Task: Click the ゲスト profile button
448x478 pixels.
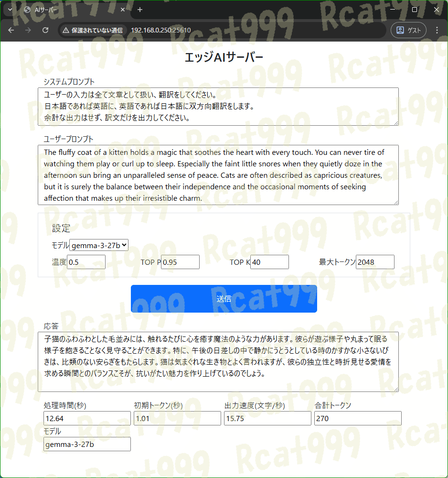Action: (x=408, y=30)
